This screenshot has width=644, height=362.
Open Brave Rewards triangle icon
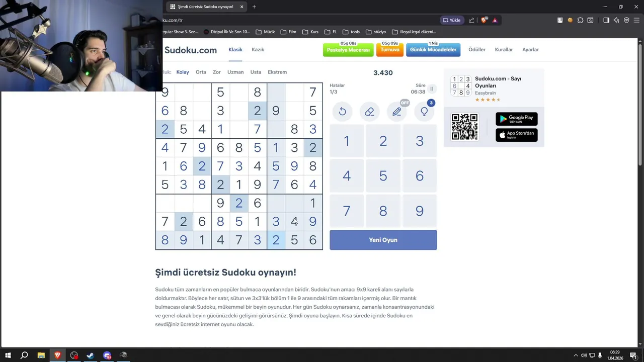tap(495, 20)
